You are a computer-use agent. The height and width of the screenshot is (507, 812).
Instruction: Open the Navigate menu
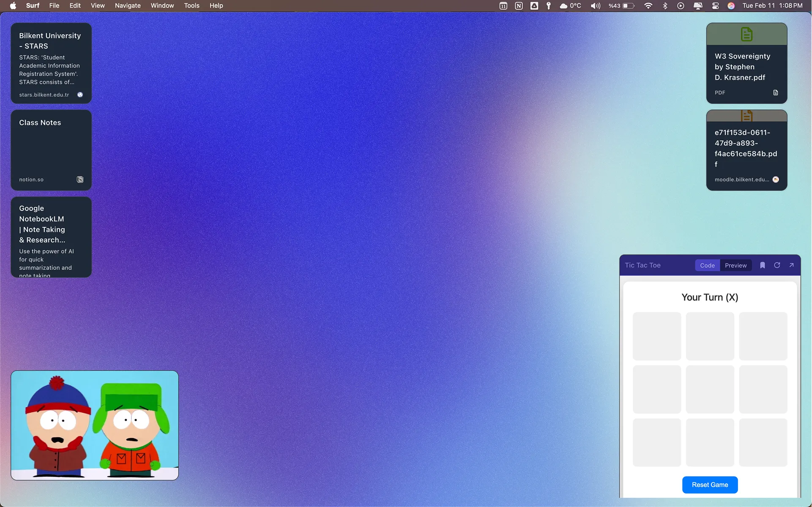pyautogui.click(x=128, y=5)
